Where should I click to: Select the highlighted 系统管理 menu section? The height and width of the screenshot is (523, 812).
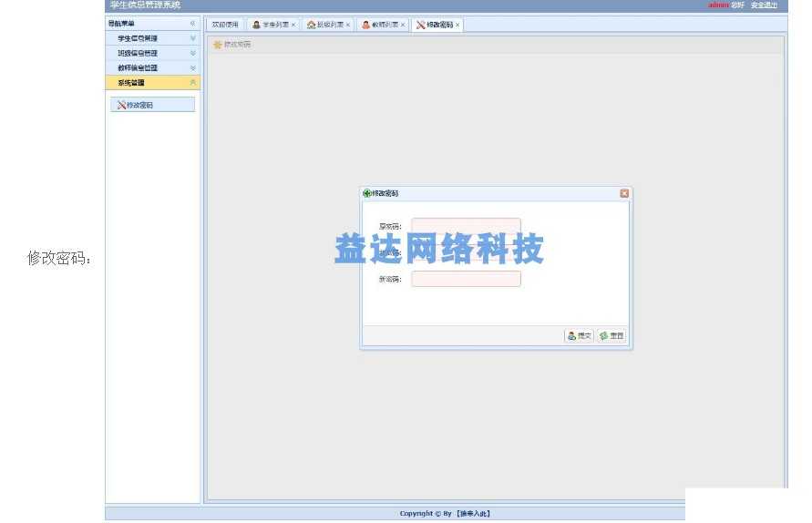pos(152,83)
